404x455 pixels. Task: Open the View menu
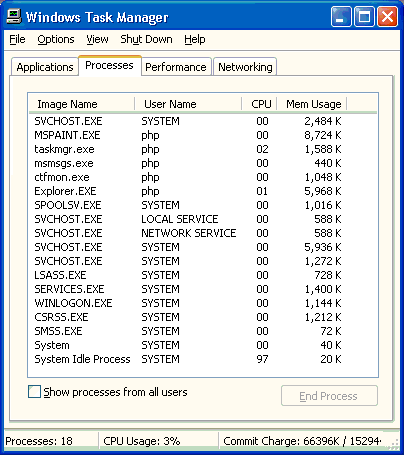pyautogui.click(x=97, y=39)
